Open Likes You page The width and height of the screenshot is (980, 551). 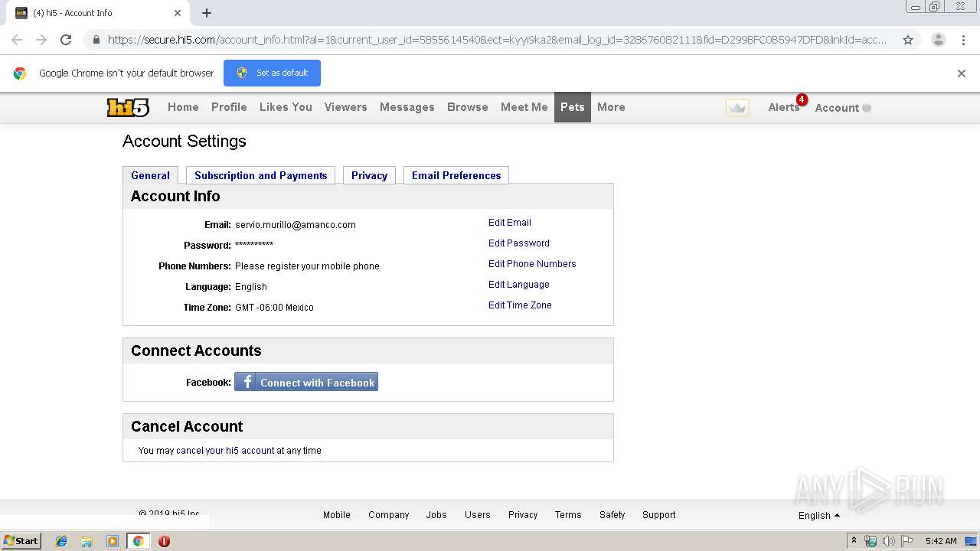pos(286,107)
